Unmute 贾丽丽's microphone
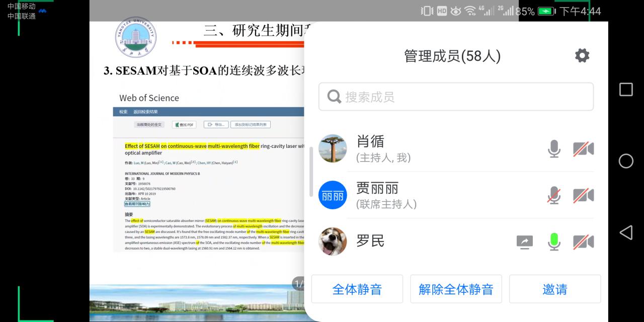Viewport: 644px width, 322px height. (x=554, y=195)
